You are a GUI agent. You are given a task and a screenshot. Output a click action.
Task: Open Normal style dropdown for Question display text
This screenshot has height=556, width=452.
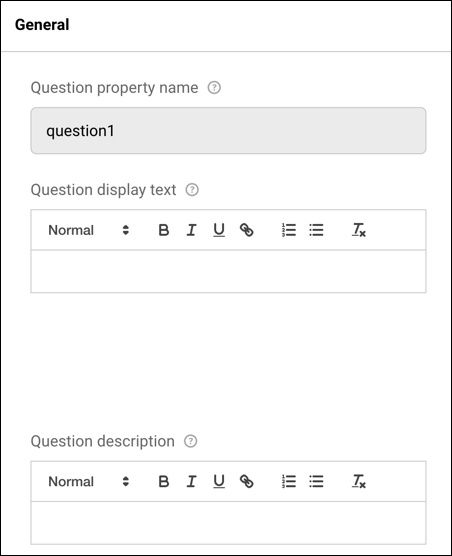[89, 230]
